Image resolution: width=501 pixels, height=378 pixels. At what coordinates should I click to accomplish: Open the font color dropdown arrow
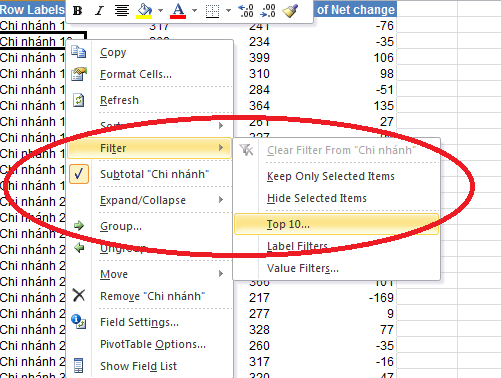point(194,11)
